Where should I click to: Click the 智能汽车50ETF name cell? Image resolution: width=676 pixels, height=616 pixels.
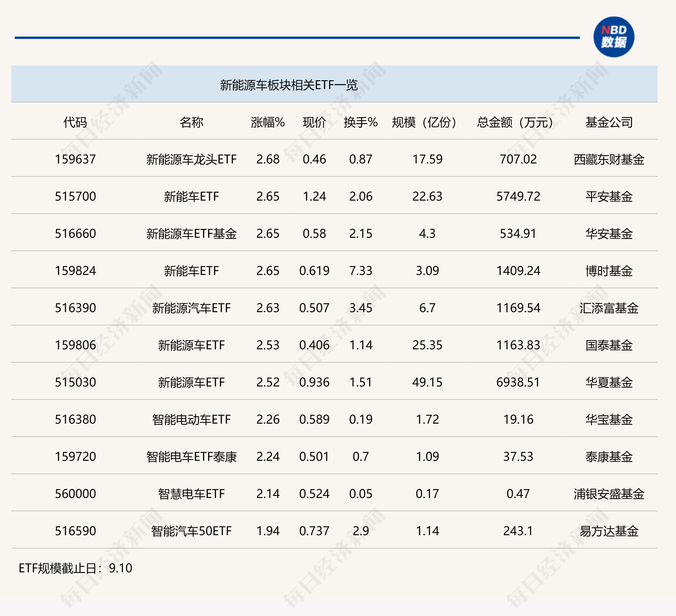coord(191,531)
